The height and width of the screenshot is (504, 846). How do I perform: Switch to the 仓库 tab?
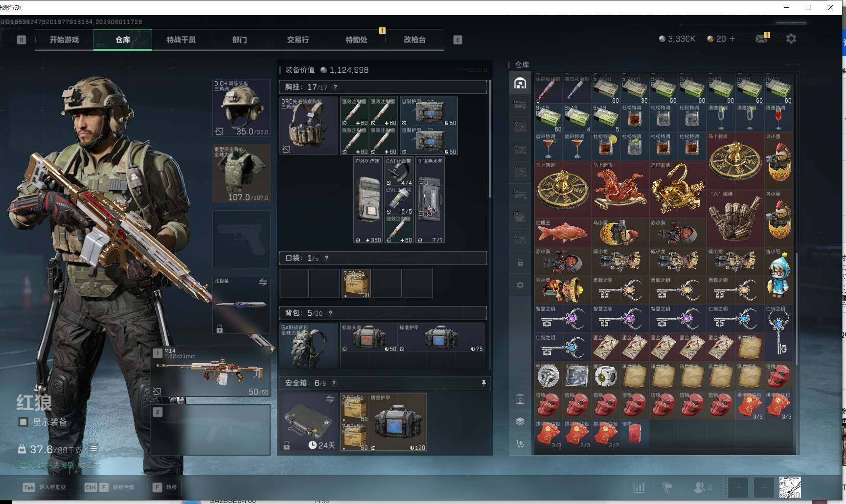click(122, 40)
